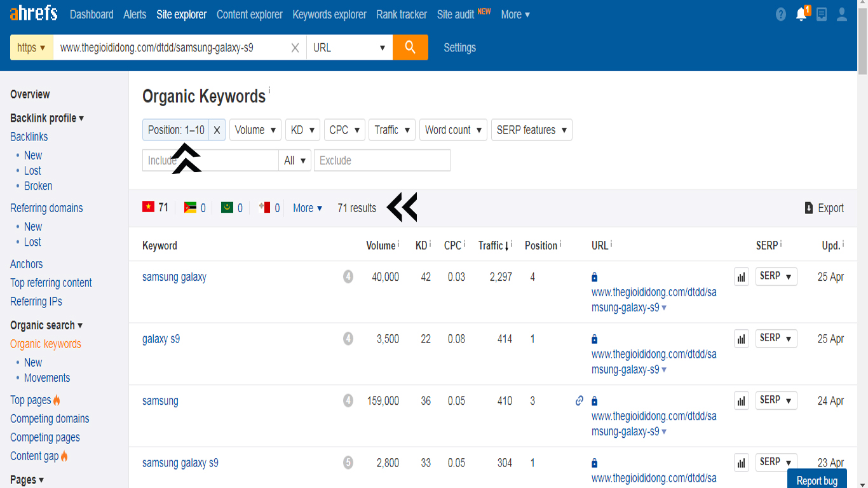868x488 pixels.
Task: Open SERP dropdown for galaxy s9 row
Action: [x=776, y=338]
